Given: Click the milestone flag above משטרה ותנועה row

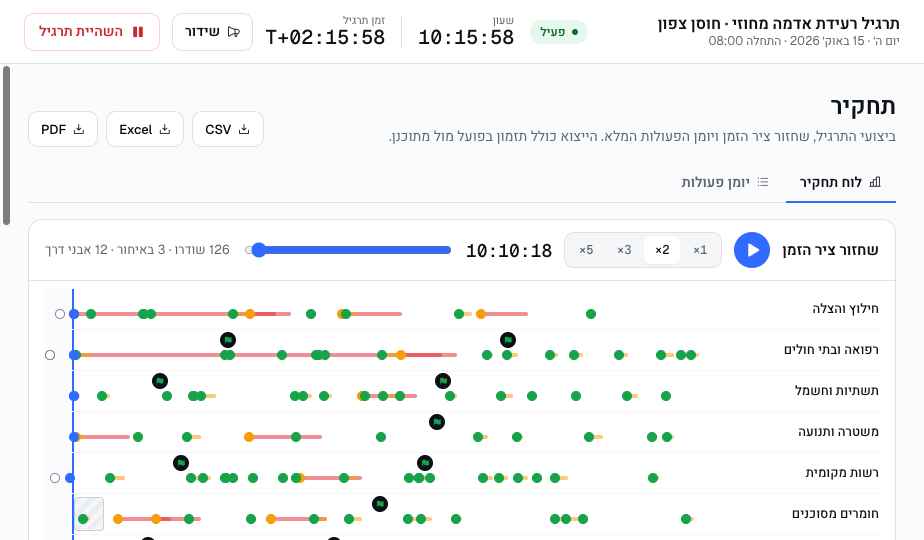Looking at the screenshot, I should click(437, 422).
